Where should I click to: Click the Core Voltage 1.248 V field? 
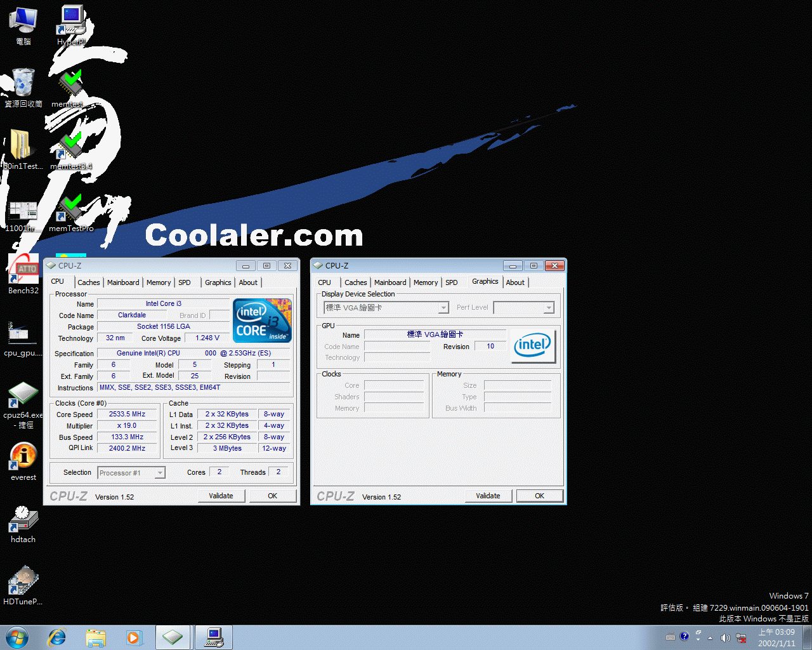tap(207, 338)
